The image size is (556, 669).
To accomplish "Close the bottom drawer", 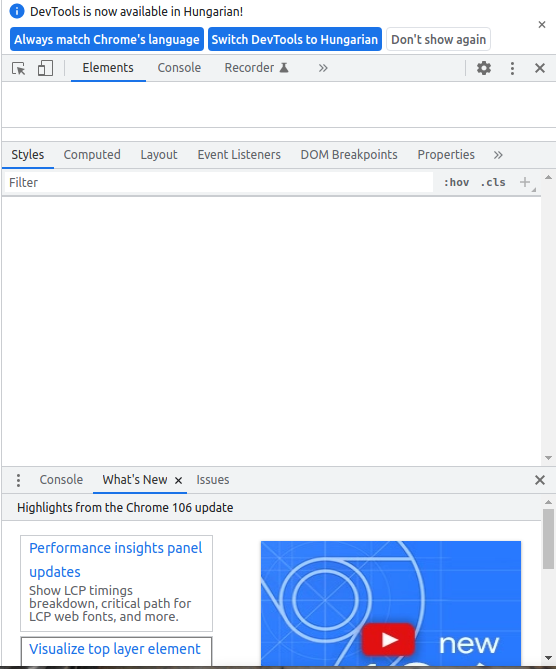I will point(540,480).
